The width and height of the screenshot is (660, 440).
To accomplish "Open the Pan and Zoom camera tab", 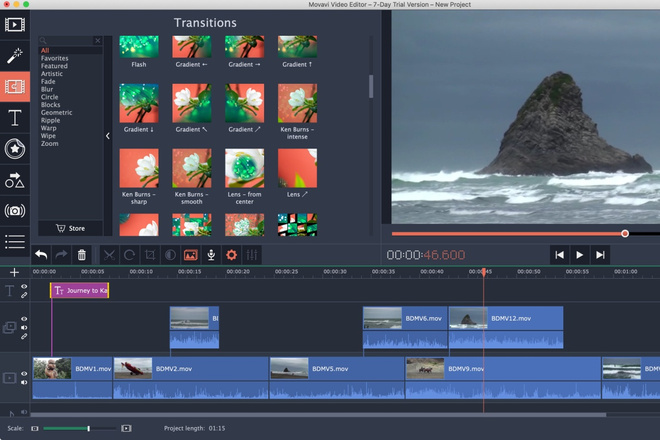I will pyautogui.click(x=15, y=211).
